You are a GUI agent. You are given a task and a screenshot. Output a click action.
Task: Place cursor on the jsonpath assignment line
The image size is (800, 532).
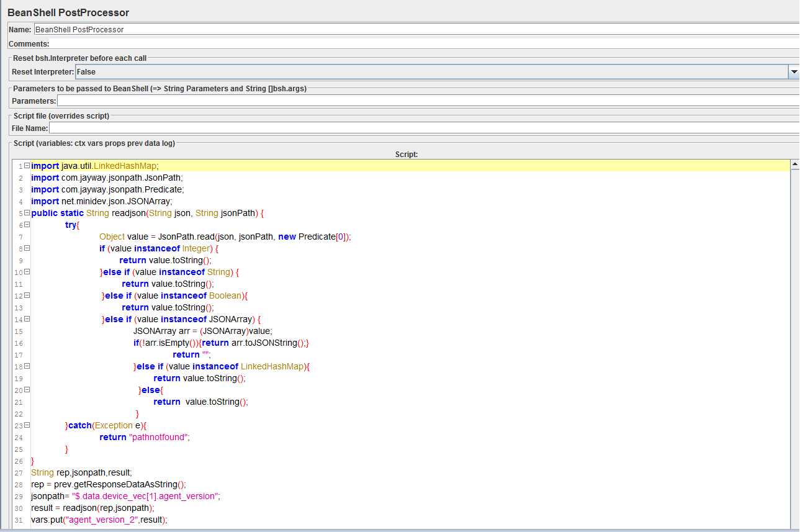125,497
